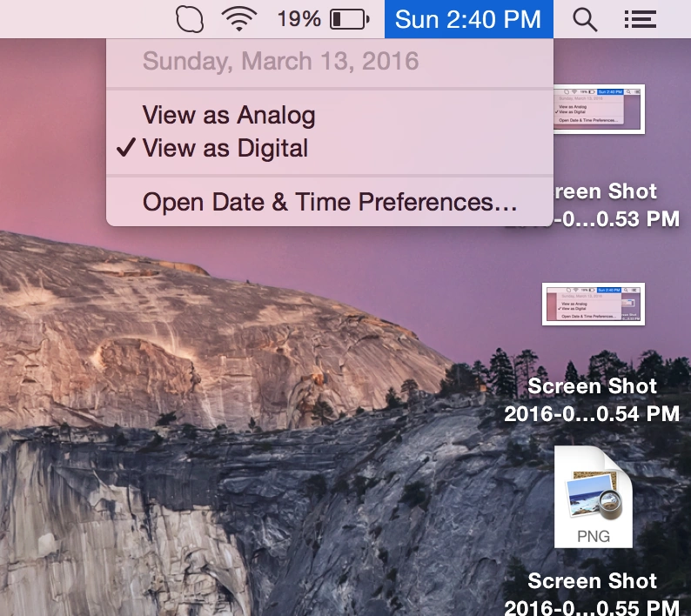Select the Screen Shot 0.53 PM thumbnail
691x616 pixels.
pyautogui.click(x=599, y=109)
